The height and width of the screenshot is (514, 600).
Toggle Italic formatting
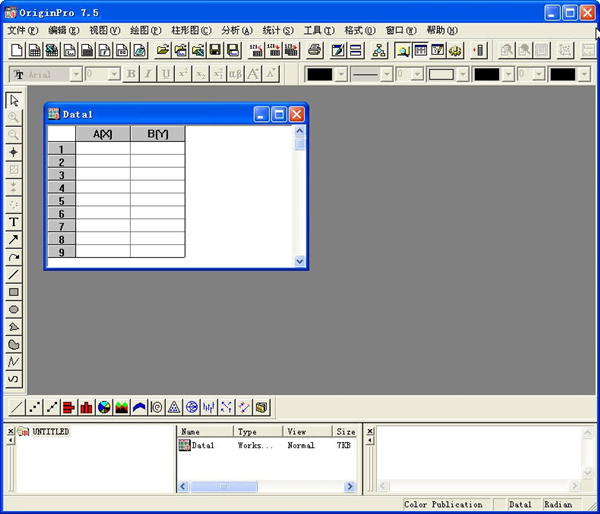point(148,74)
